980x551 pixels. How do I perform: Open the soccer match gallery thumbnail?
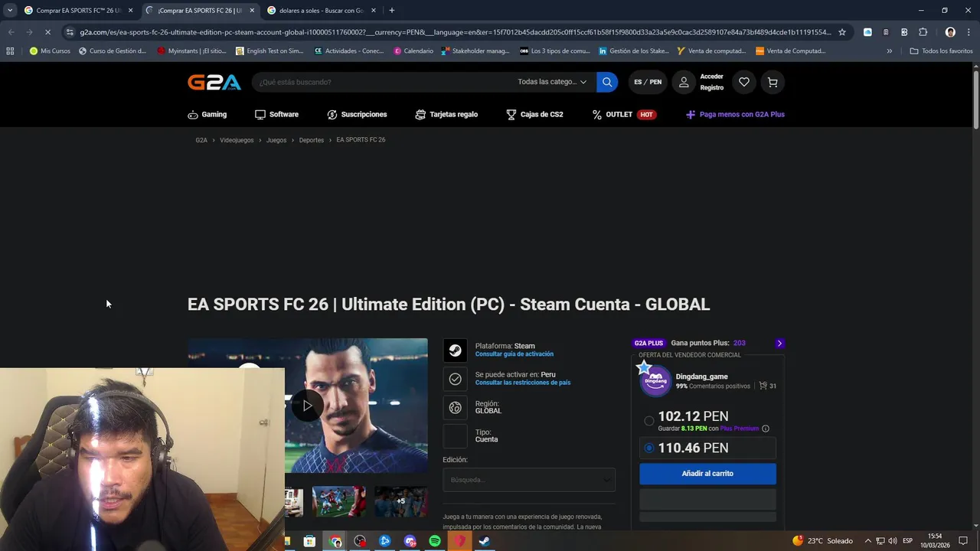(338, 501)
